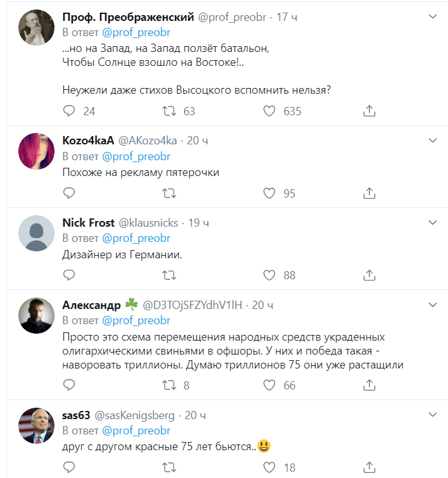
Task: Like Nick Frost's tweet with 88 likes
Action: pyautogui.click(x=269, y=275)
